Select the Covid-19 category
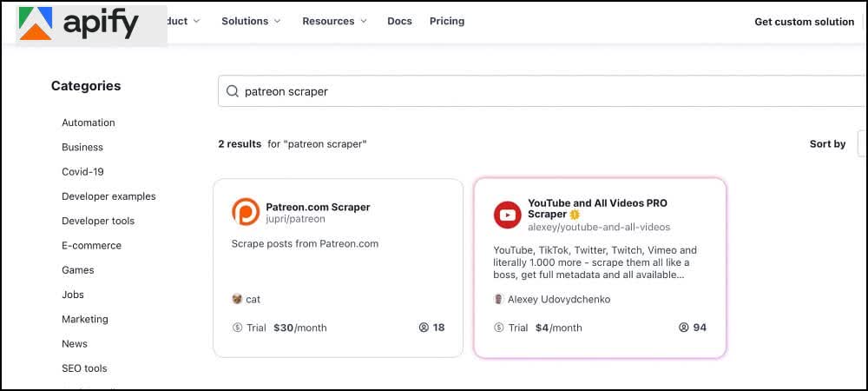 click(x=83, y=172)
